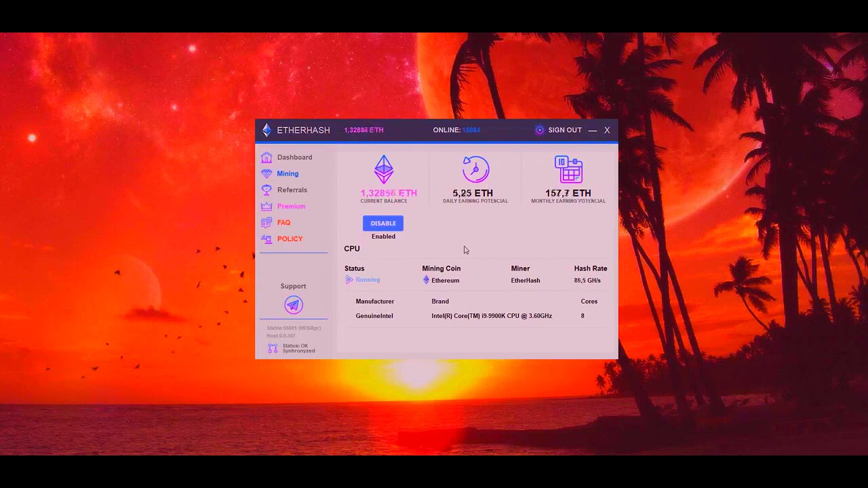
Task: Click the Brand column header
Action: pyautogui.click(x=440, y=302)
